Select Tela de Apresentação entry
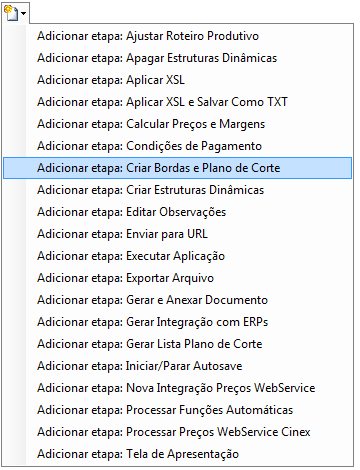This screenshot has height=470, width=360. coord(177,454)
